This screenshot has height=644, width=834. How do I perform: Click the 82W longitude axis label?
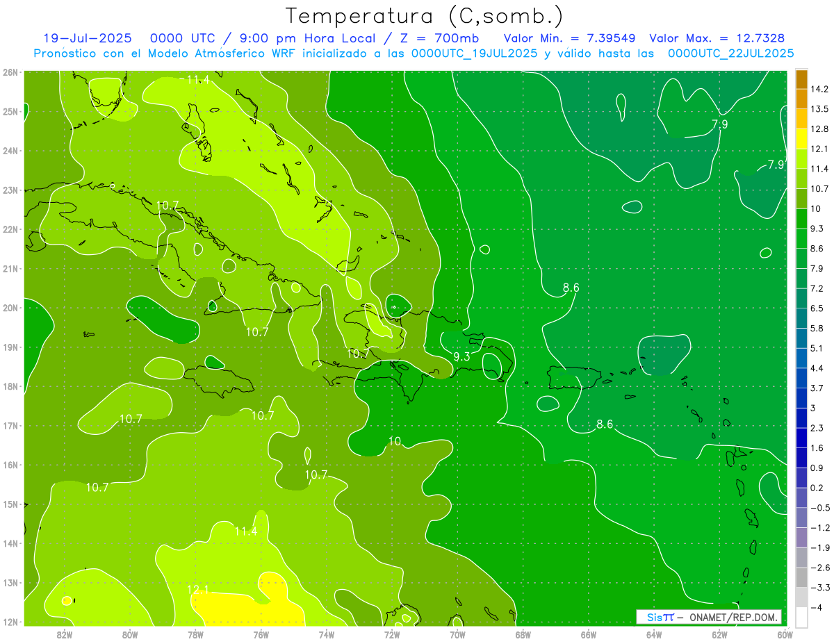(x=65, y=634)
